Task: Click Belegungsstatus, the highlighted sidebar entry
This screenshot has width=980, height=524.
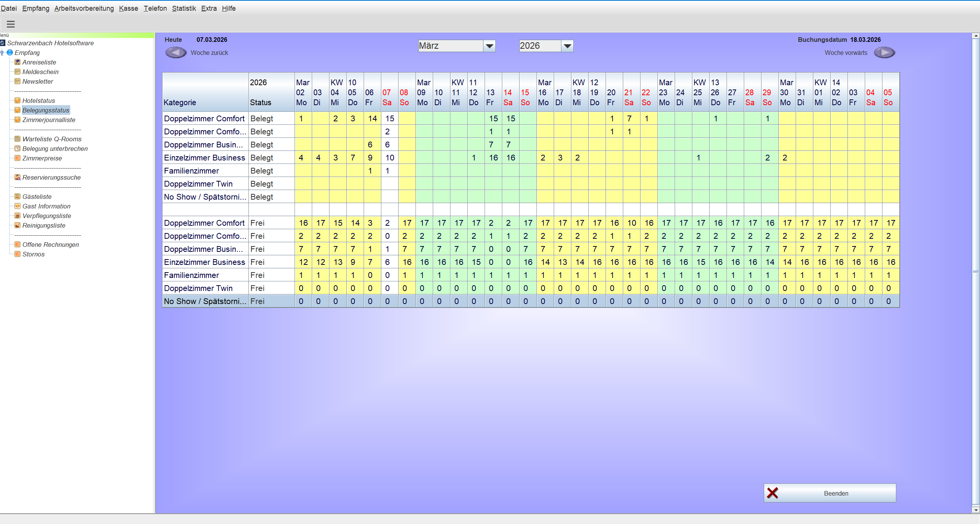Action: [x=46, y=110]
